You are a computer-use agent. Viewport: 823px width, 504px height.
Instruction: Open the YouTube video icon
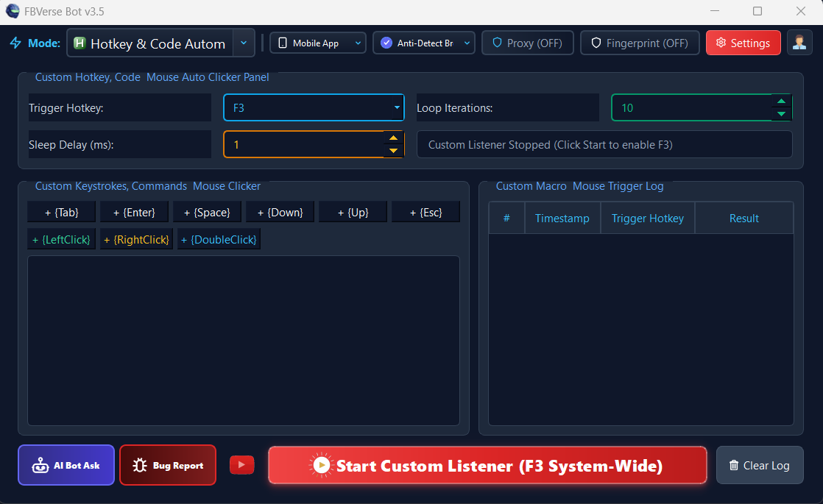[242, 465]
